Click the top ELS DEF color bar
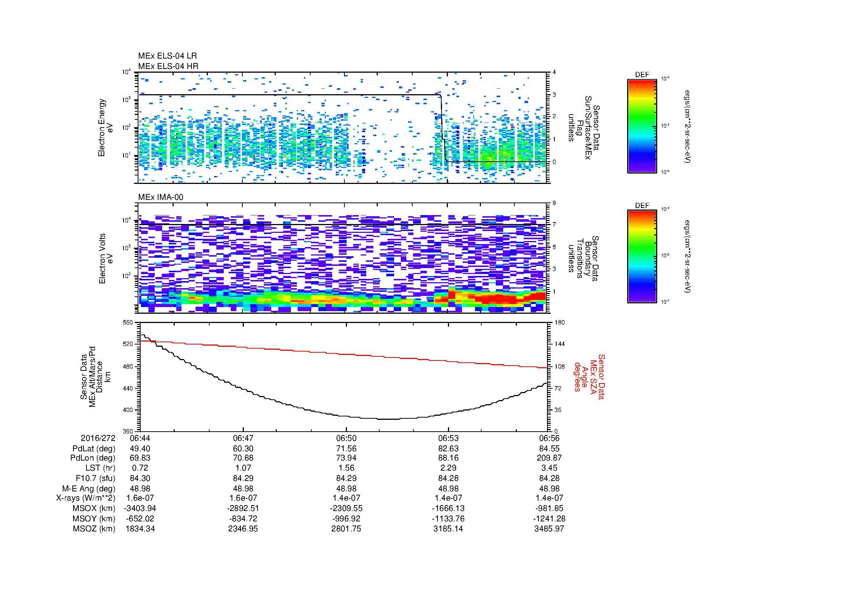Screen dimensions: 868x613 (x=642, y=126)
